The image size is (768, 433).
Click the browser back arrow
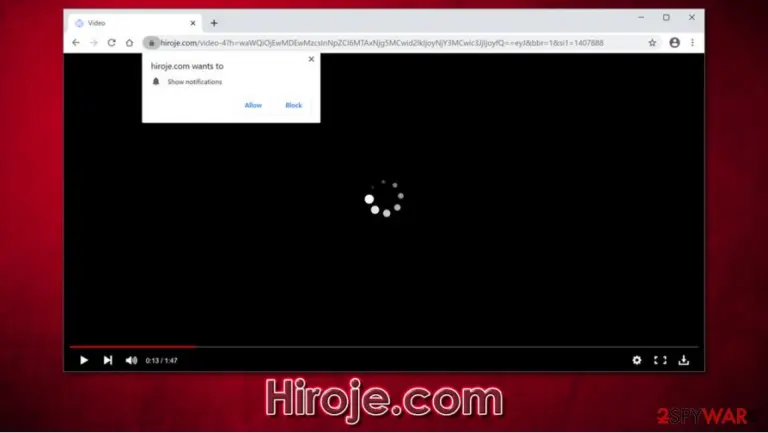76,43
